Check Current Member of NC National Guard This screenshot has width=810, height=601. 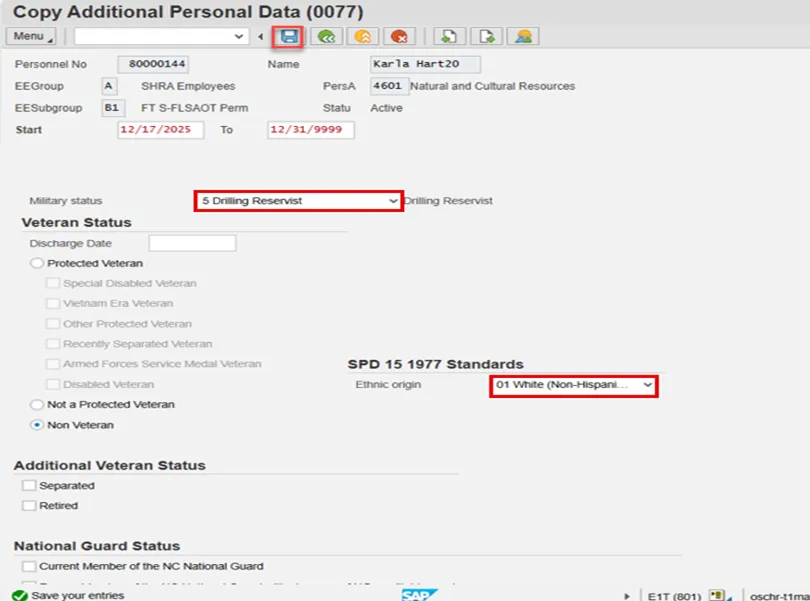coord(29,566)
